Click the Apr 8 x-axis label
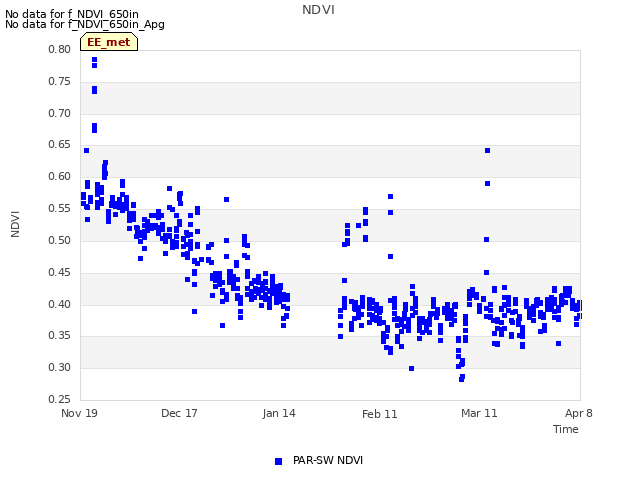The height and width of the screenshot is (480, 640). point(578,413)
